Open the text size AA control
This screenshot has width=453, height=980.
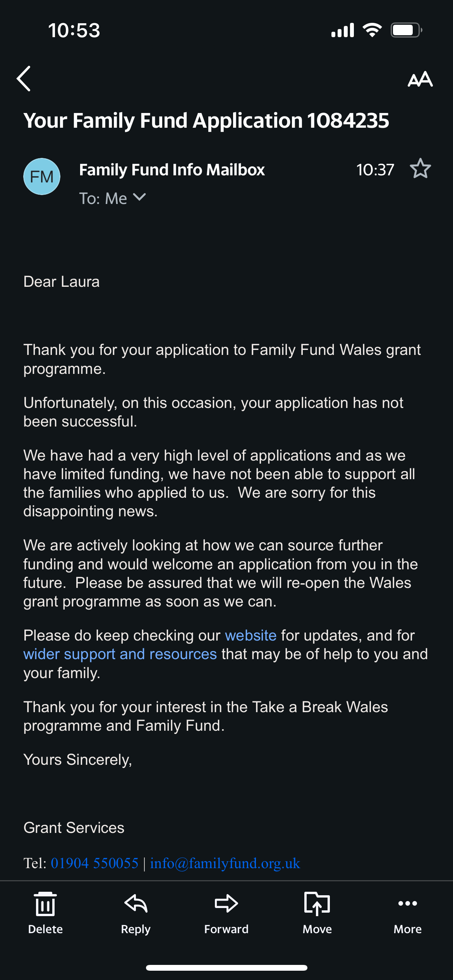point(420,79)
